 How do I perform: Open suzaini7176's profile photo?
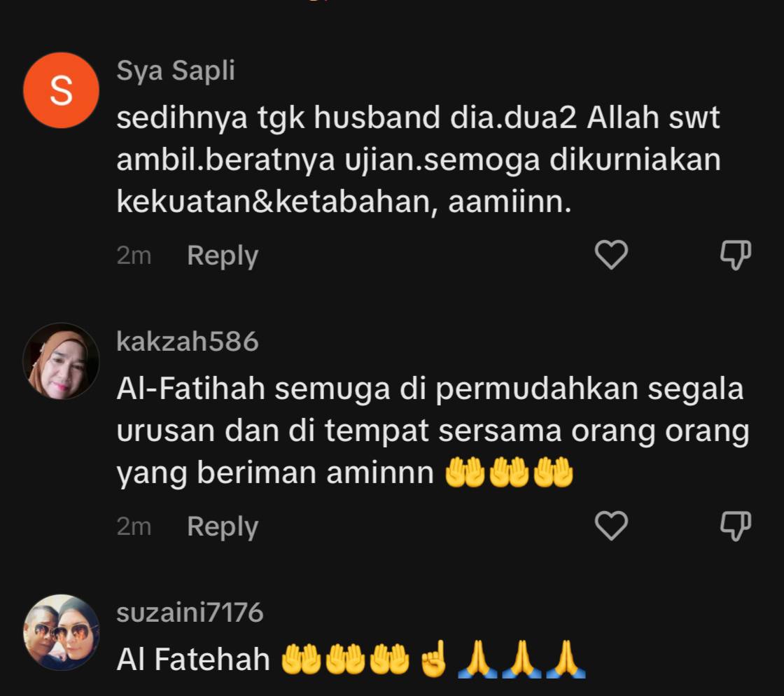click(61, 632)
